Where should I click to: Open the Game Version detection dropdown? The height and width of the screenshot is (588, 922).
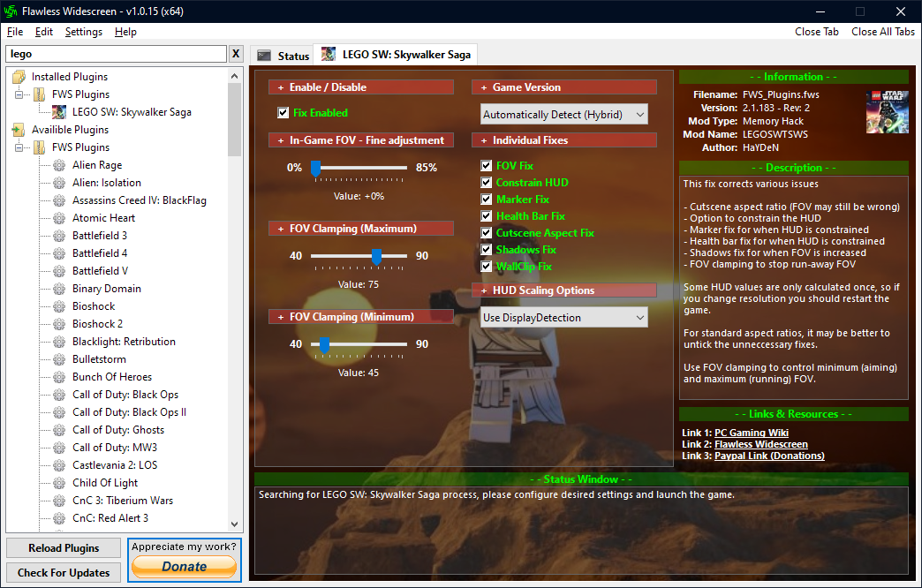[x=564, y=115]
